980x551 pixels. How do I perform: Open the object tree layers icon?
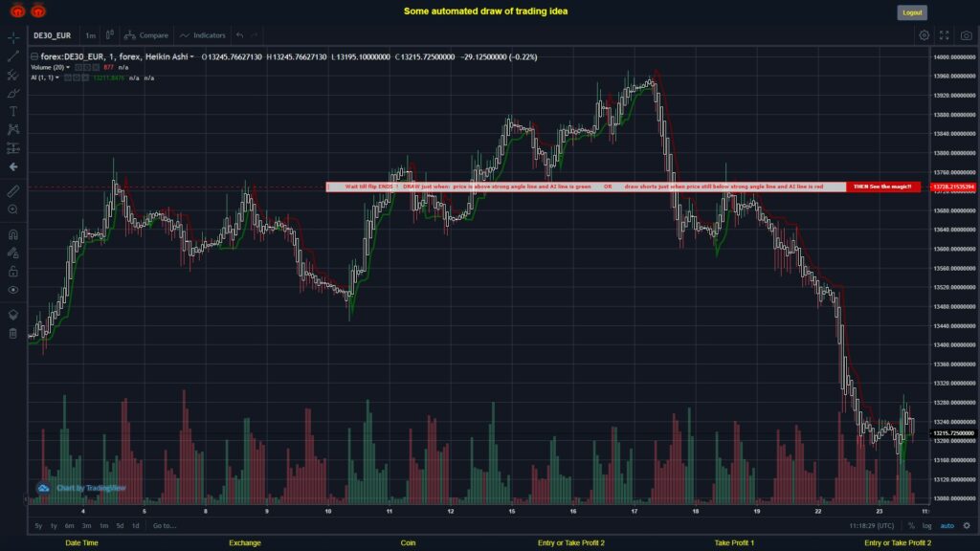click(13, 315)
